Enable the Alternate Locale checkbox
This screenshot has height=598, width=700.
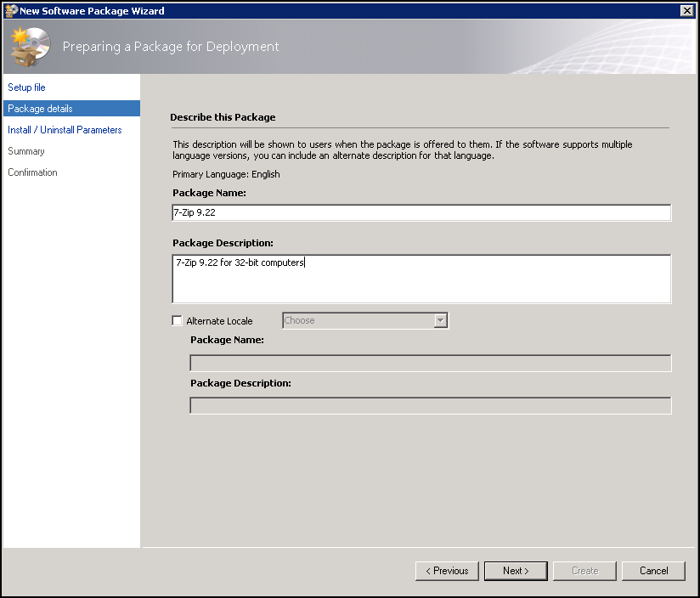178,321
